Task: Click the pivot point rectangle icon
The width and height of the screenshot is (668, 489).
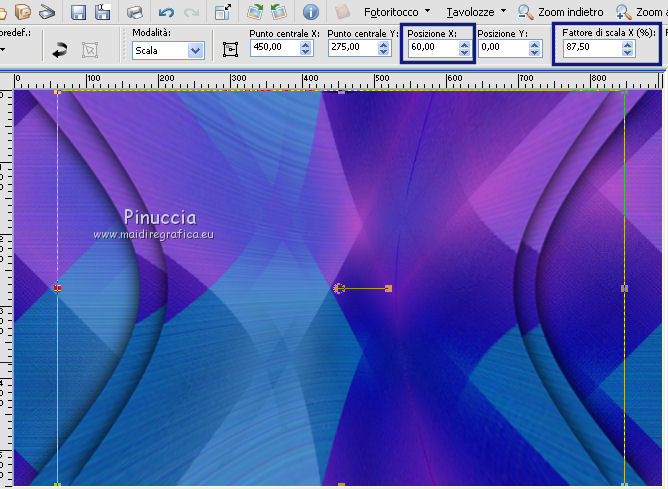Action: point(230,49)
